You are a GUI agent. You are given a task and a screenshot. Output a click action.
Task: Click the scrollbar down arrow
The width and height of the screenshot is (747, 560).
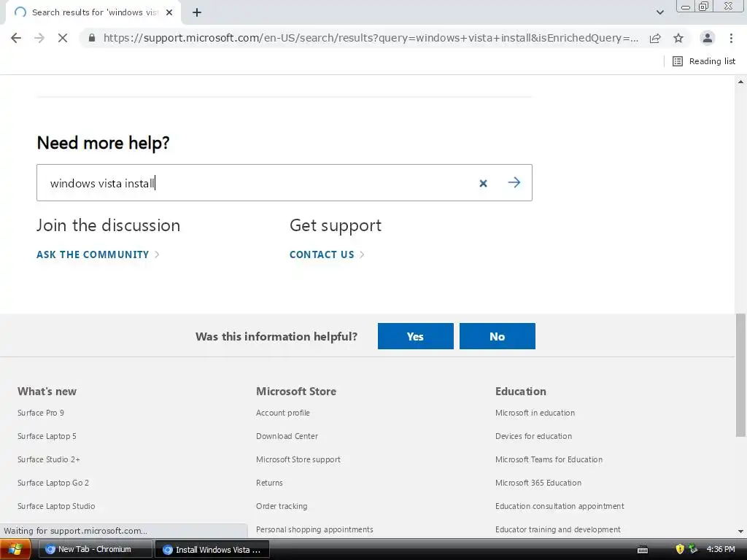[740, 532]
